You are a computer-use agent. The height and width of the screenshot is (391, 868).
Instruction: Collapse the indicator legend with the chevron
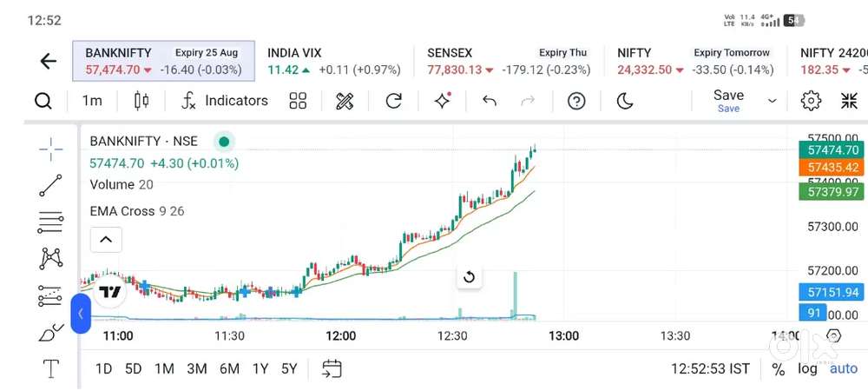coord(106,240)
